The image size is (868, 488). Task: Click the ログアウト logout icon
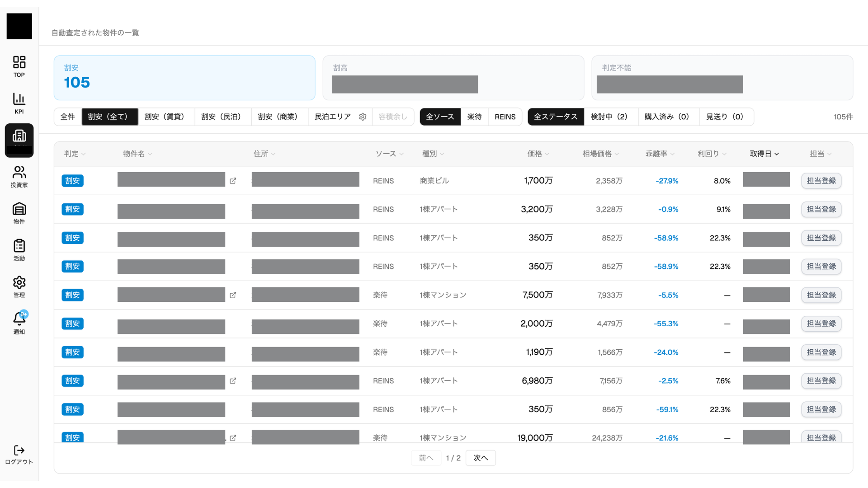[x=19, y=455]
